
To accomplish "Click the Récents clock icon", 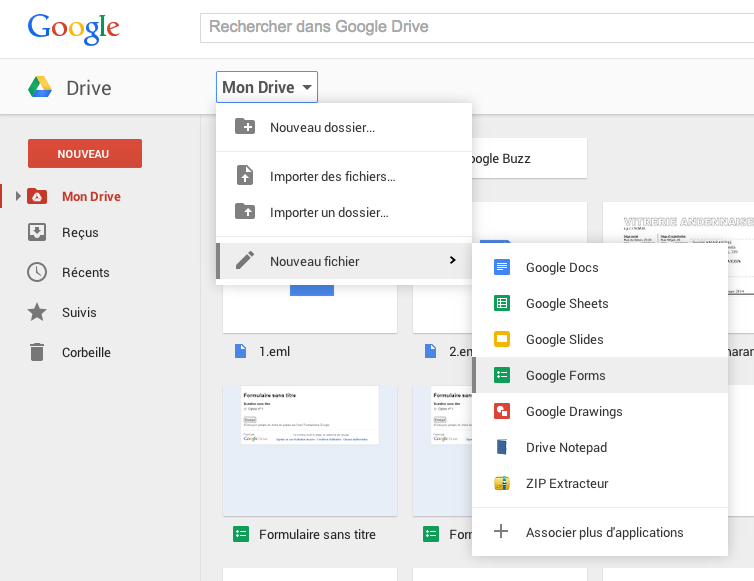I will click(37, 272).
